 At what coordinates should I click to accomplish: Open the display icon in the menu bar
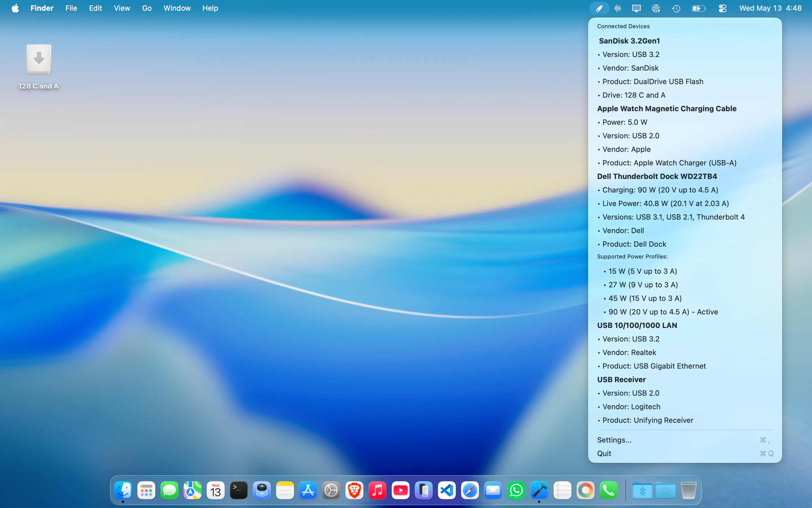[x=636, y=8]
